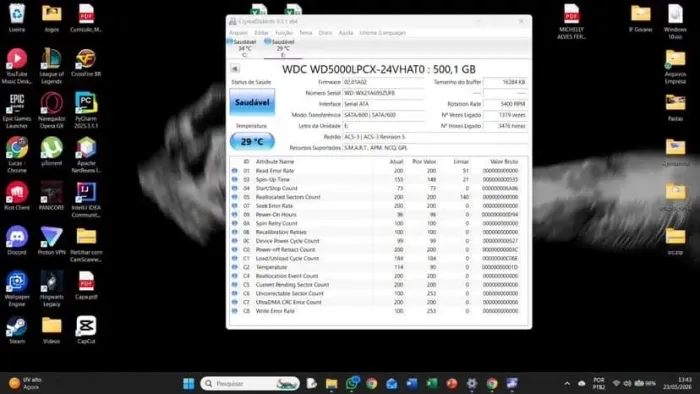Image resolution: width=700 pixels, height=394 pixels.
Task: Select the Firmware value field
Action: 383,82
